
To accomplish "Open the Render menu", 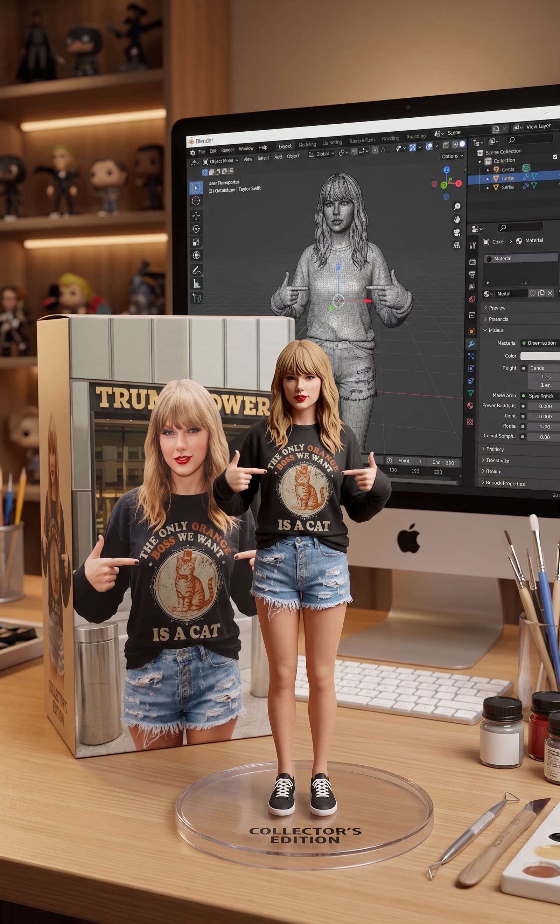I will 227,150.
